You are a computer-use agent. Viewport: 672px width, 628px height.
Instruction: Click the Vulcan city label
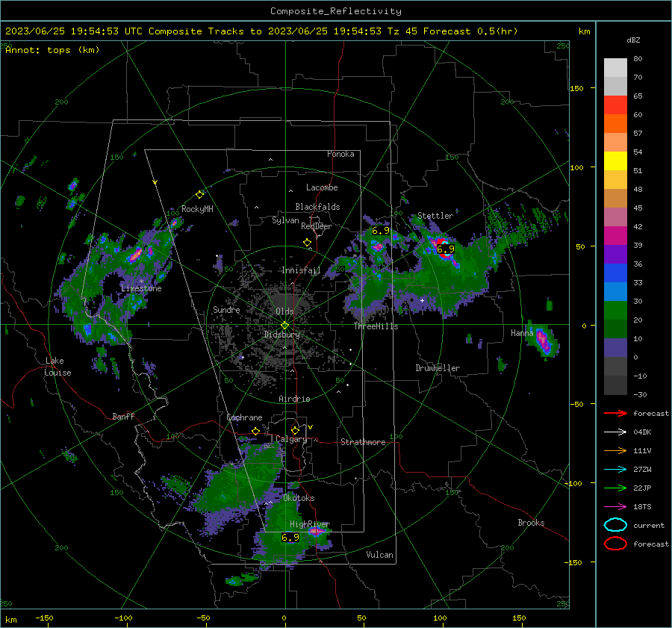click(380, 555)
